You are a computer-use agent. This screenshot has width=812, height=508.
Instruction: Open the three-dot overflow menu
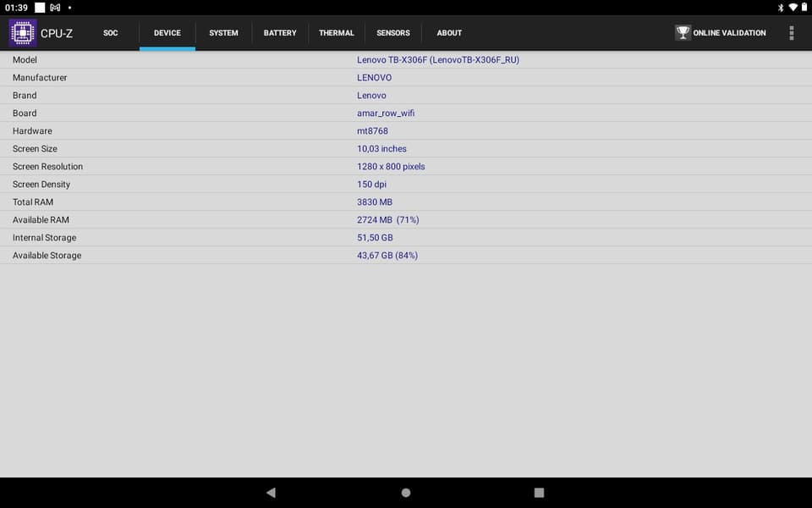792,33
